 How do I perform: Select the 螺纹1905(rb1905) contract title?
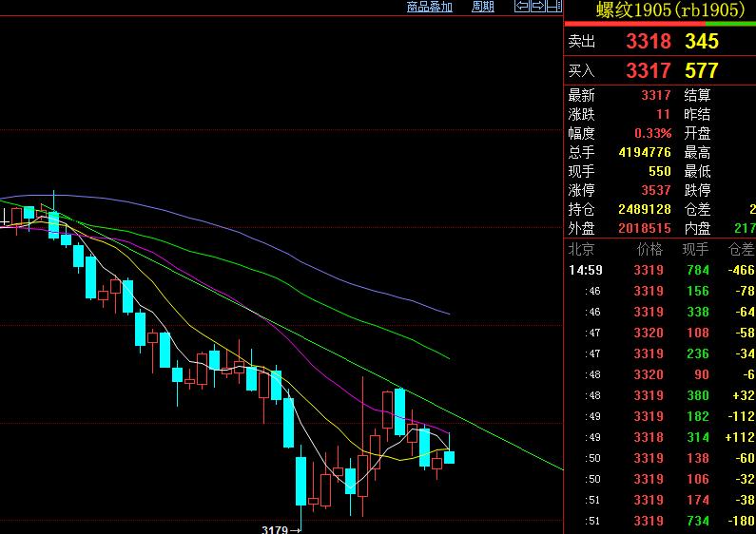tap(670, 10)
